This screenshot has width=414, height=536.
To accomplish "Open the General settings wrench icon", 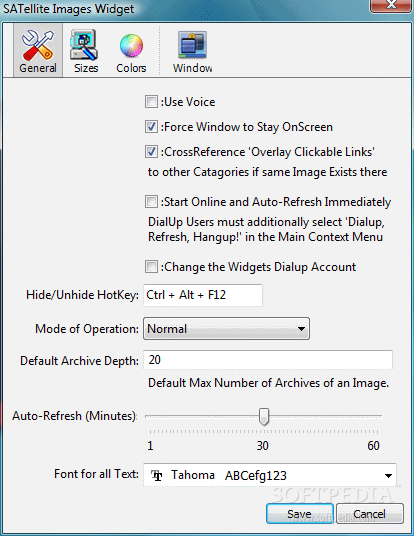I will [38, 45].
